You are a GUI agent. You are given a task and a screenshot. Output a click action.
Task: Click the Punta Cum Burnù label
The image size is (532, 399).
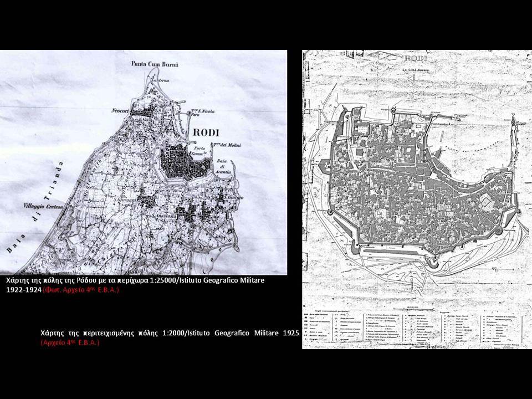(x=155, y=64)
